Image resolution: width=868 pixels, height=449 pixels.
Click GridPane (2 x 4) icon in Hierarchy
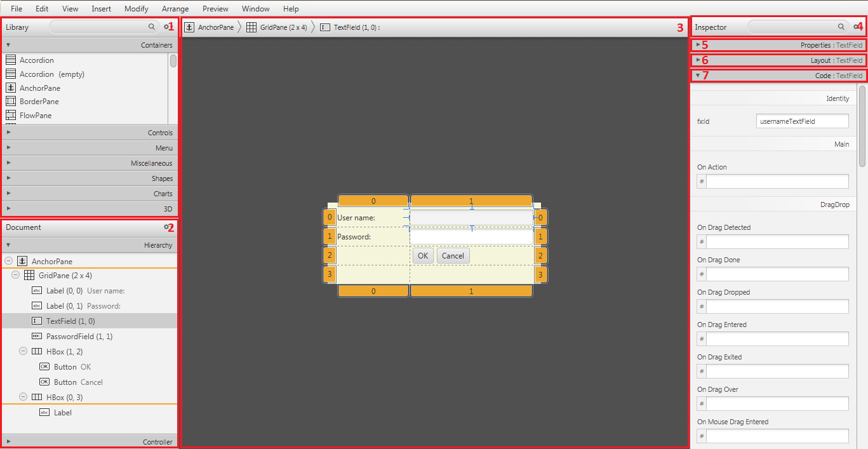coord(29,275)
